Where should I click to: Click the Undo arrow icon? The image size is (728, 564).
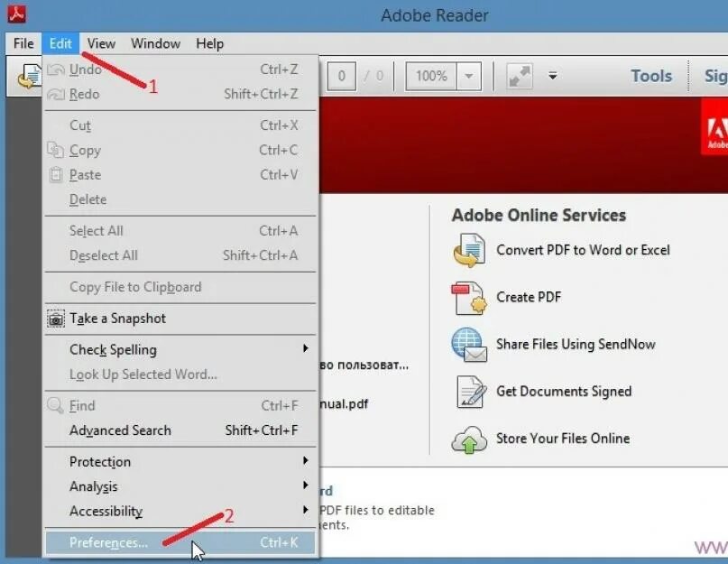[56, 69]
